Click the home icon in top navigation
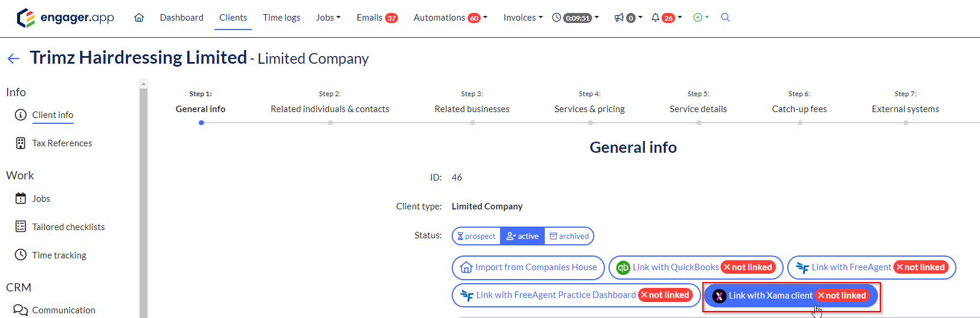The height and width of the screenshot is (318, 980). 139,18
